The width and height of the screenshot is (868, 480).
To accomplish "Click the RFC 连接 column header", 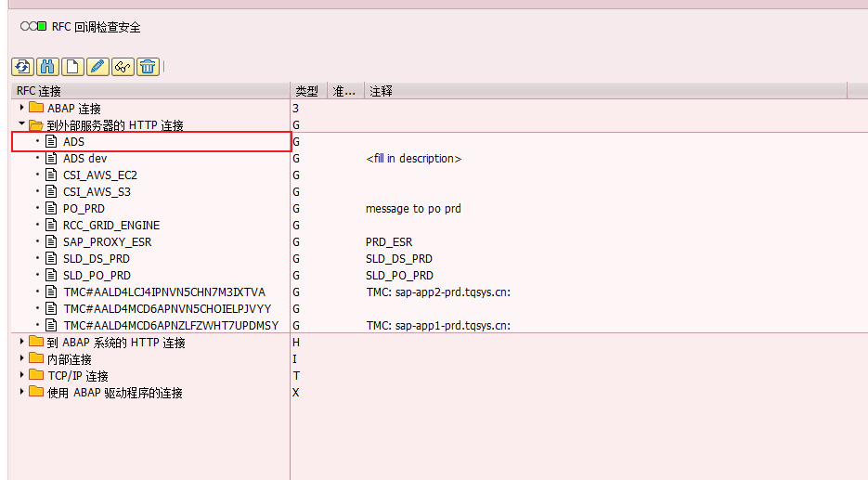I will point(149,91).
